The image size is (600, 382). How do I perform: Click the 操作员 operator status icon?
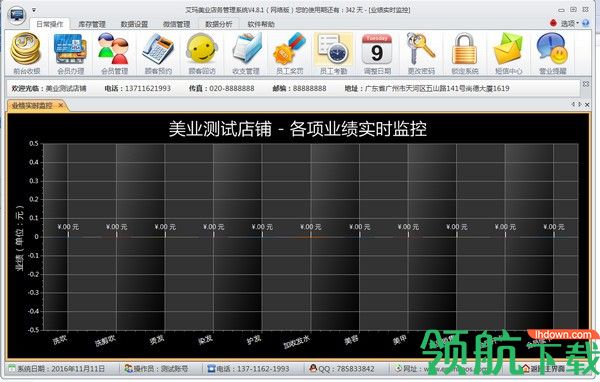point(128,368)
